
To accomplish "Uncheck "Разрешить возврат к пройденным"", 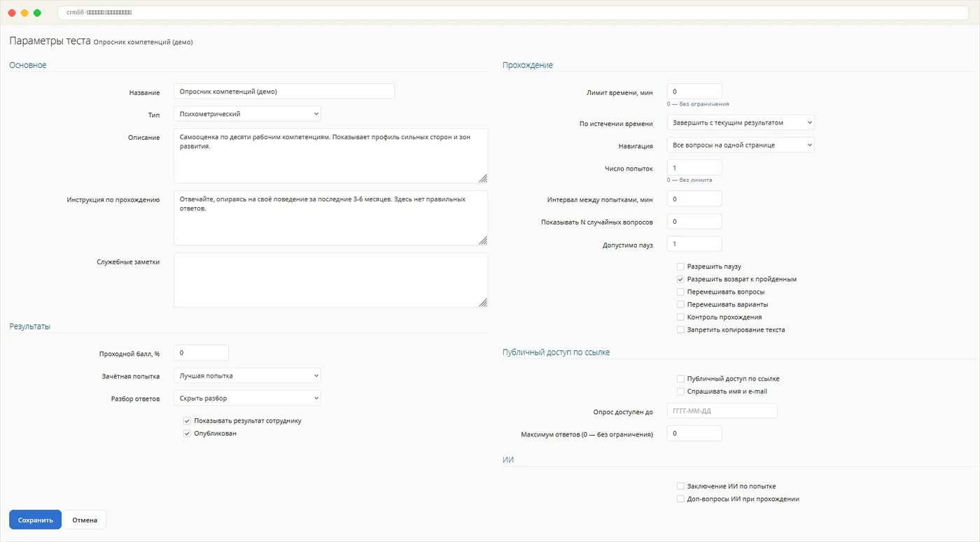I will pyautogui.click(x=680, y=279).
